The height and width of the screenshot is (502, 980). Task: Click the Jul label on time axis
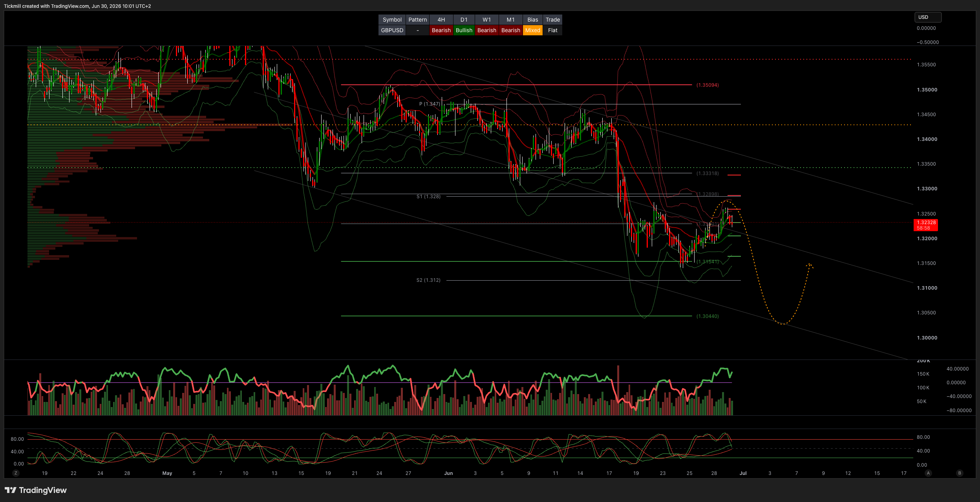click(x=743, y=473)
